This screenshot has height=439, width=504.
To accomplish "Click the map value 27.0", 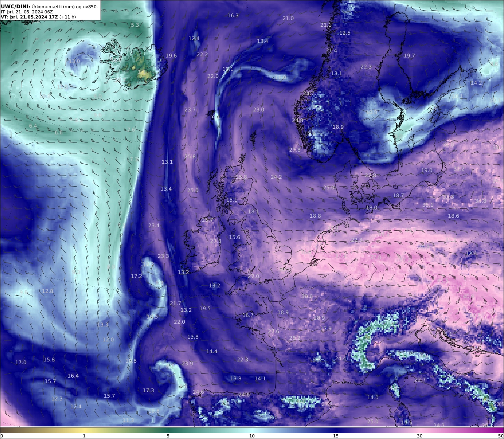I will point(254,276).
